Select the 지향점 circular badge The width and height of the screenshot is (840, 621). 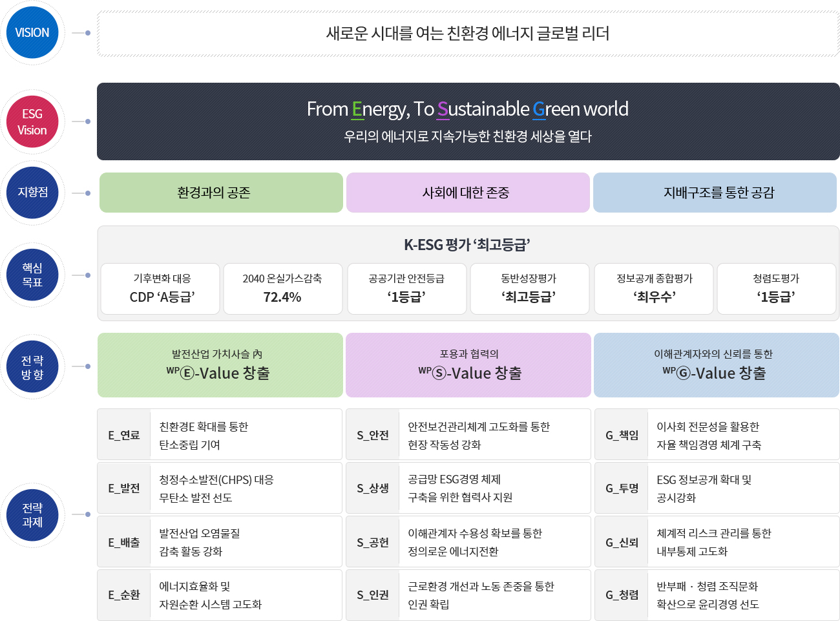point(32,192)
